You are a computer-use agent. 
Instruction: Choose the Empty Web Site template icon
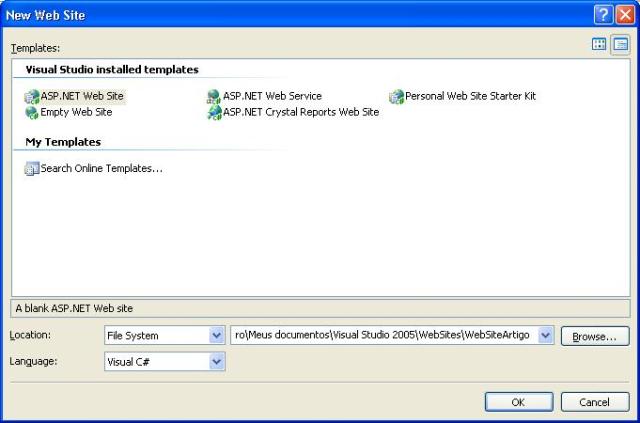tap(31, 113)
